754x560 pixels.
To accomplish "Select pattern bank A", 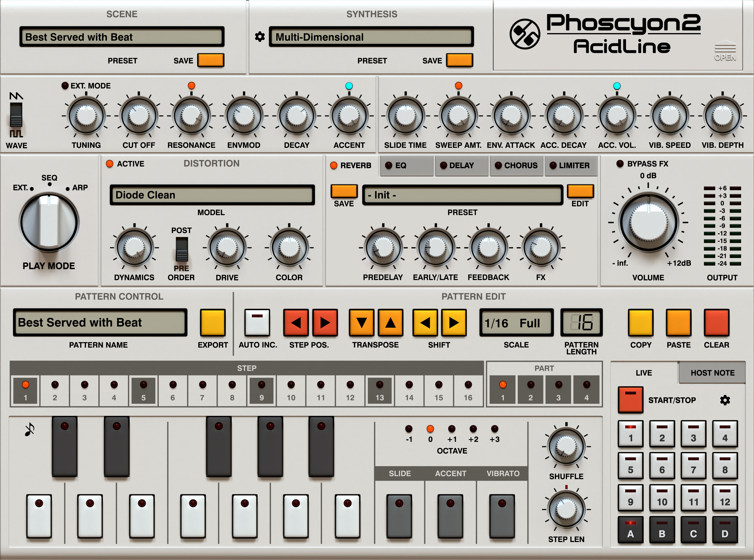I will pyautogui.click(x=630, y=530).
